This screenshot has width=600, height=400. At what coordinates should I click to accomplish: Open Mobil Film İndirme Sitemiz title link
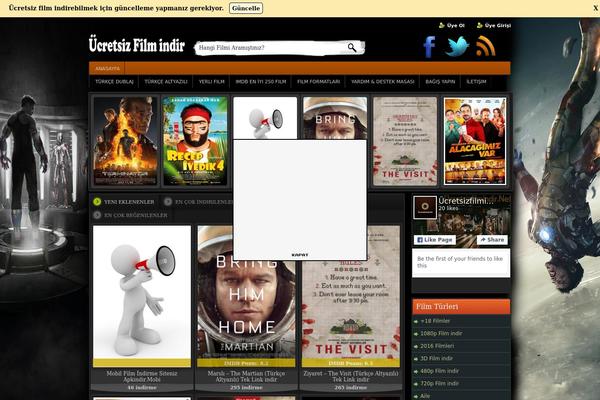(x=142, y=376)
